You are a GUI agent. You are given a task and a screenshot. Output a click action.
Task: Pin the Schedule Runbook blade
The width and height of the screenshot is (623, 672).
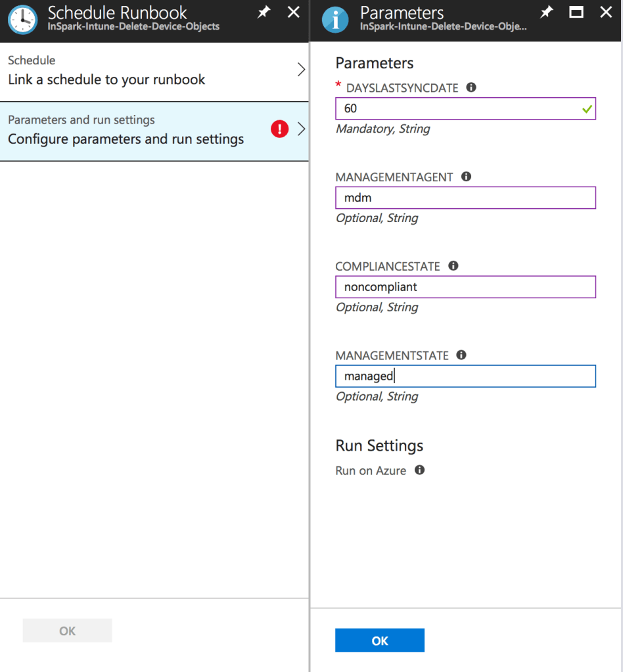pos(263,11)
